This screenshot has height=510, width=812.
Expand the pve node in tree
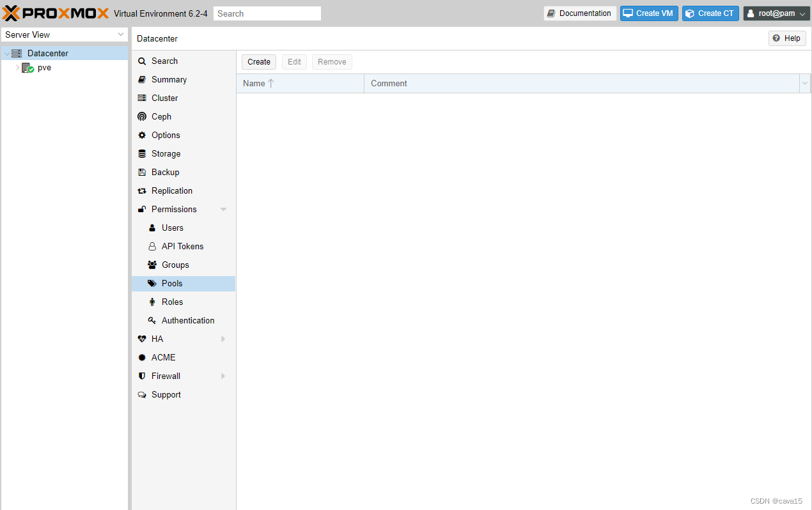(x=17, y=68)
